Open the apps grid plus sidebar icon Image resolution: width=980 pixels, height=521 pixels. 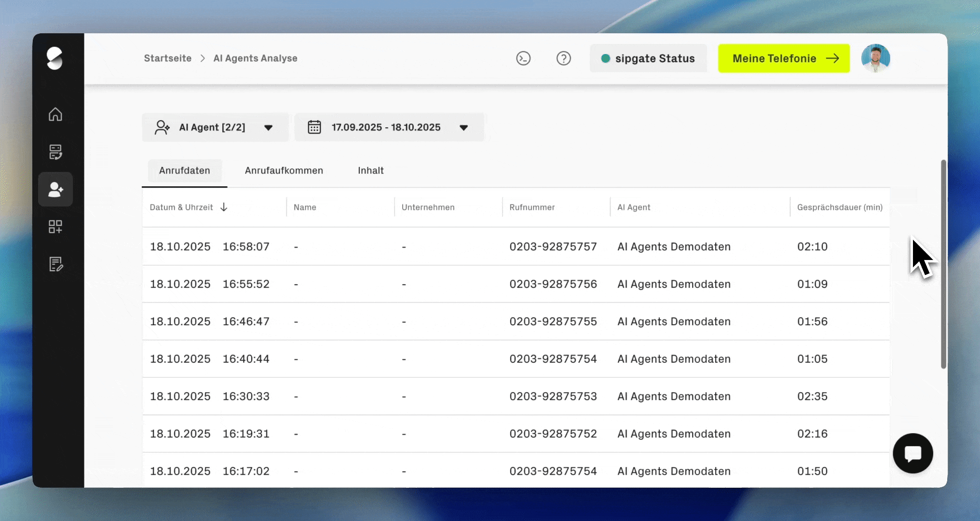click(55, 227)
